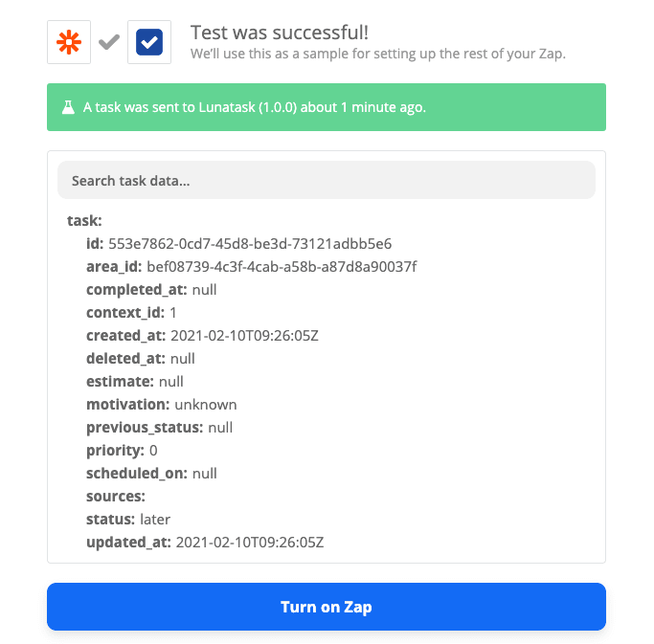
Task: Select the task id value 553e7862
Action: (250, 244)
